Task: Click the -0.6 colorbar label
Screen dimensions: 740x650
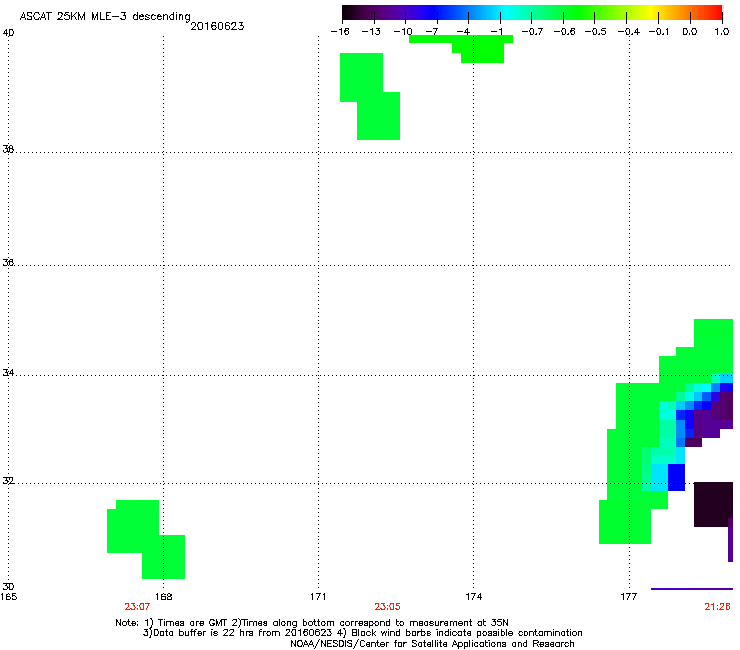Action: point(564,32)
